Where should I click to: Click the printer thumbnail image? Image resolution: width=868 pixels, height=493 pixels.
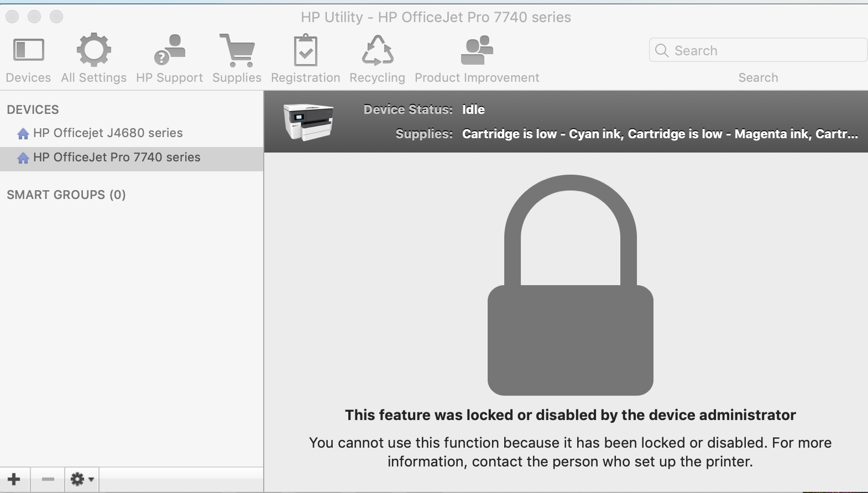pos(308,122)
